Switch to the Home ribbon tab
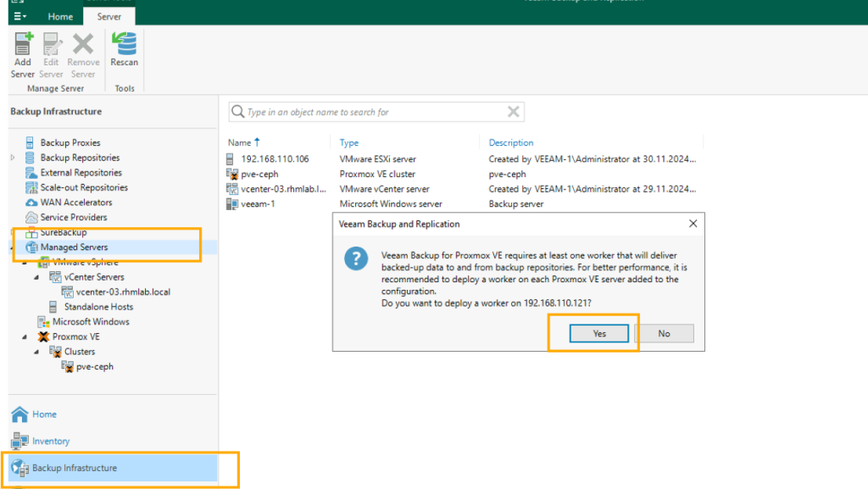 pos(60,16)
